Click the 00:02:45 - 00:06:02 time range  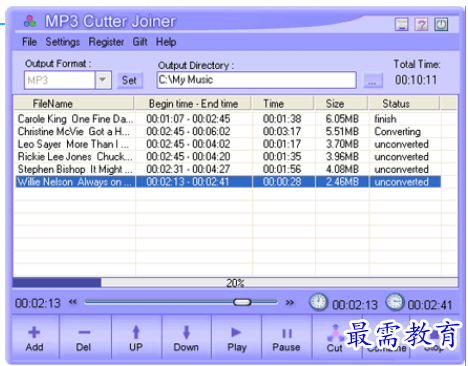[188, 131]
